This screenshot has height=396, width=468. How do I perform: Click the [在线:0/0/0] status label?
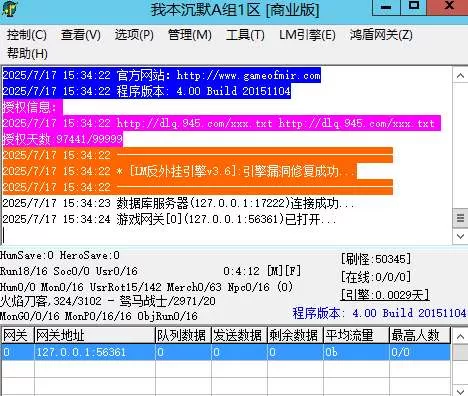(376, 277)
